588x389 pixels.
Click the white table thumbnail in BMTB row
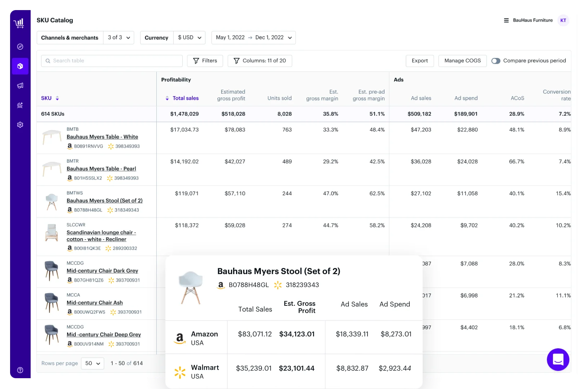tap(52, 137)
